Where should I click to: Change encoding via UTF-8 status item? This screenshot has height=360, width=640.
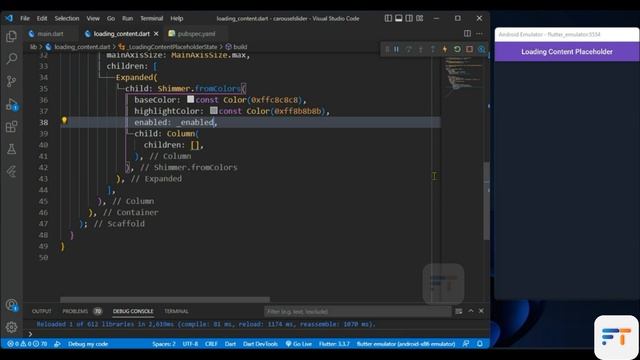click(190, 344)
